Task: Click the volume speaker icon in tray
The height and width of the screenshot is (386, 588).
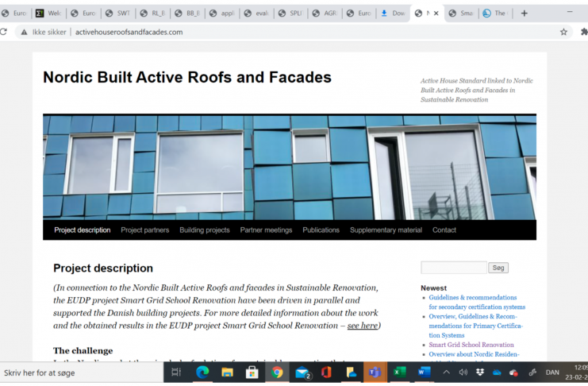Action: [463, 372]
